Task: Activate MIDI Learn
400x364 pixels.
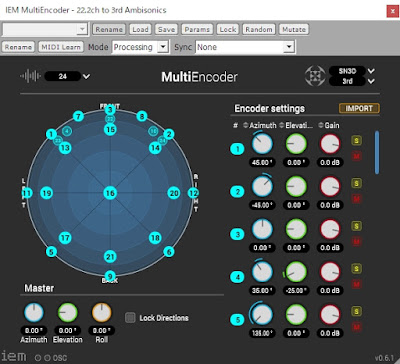Action: (x=61, y=47)
